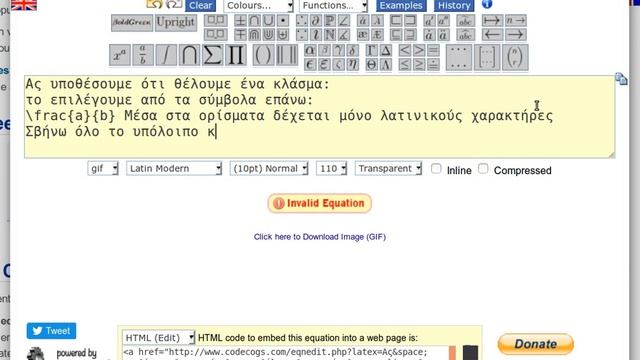Click the Donate button
640x360 pixels.
536,344
